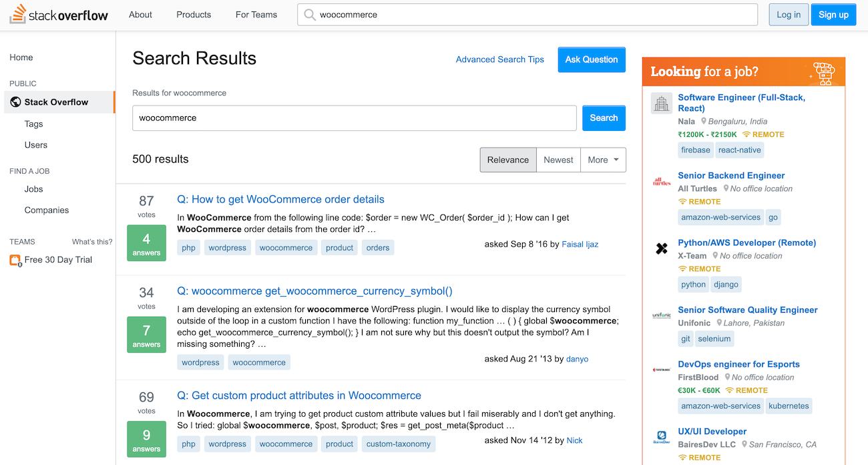Click the go job tag
The image size is (868, 465).
773,217
